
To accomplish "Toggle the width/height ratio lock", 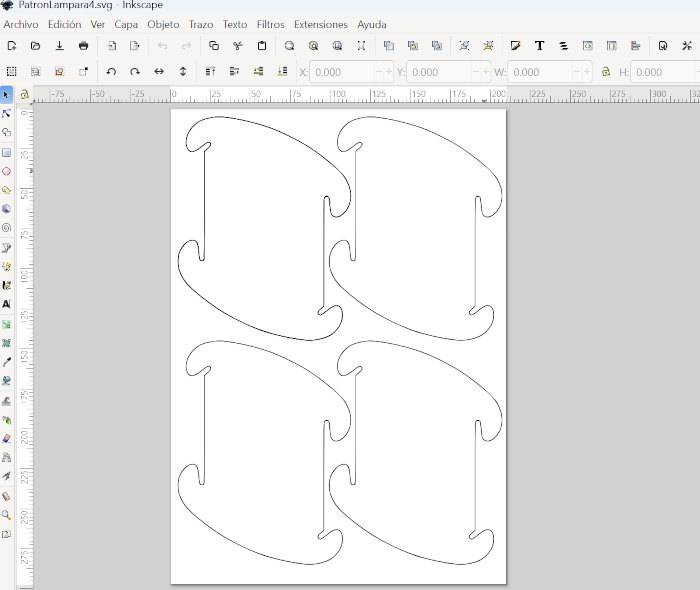I will tap(606, 72).
